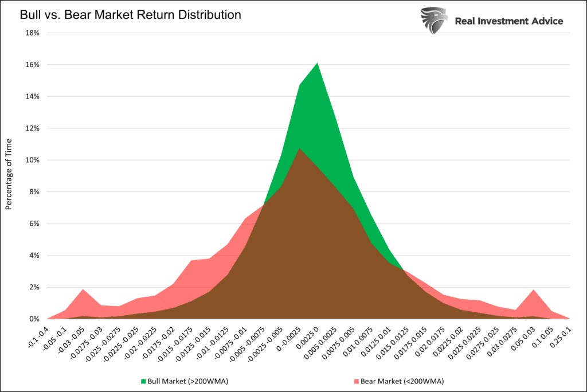Click the 18% y-axis label
This screenshot has height=392, width=587.
(32, 33)
